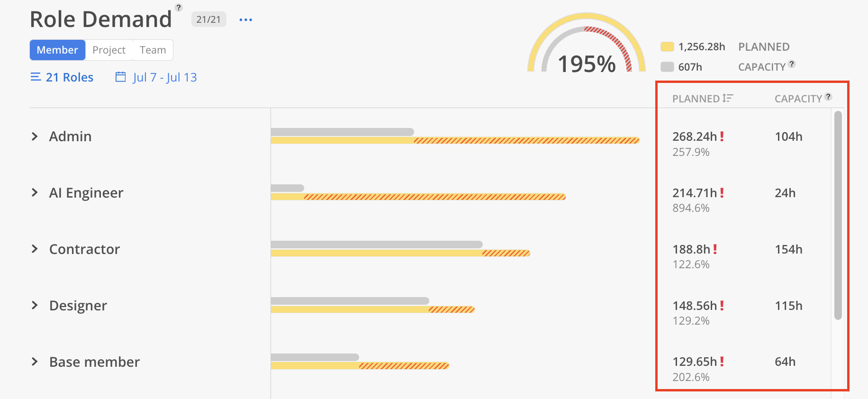Click the vertical scrollbar in the roles list

click(x=838, y=216)
